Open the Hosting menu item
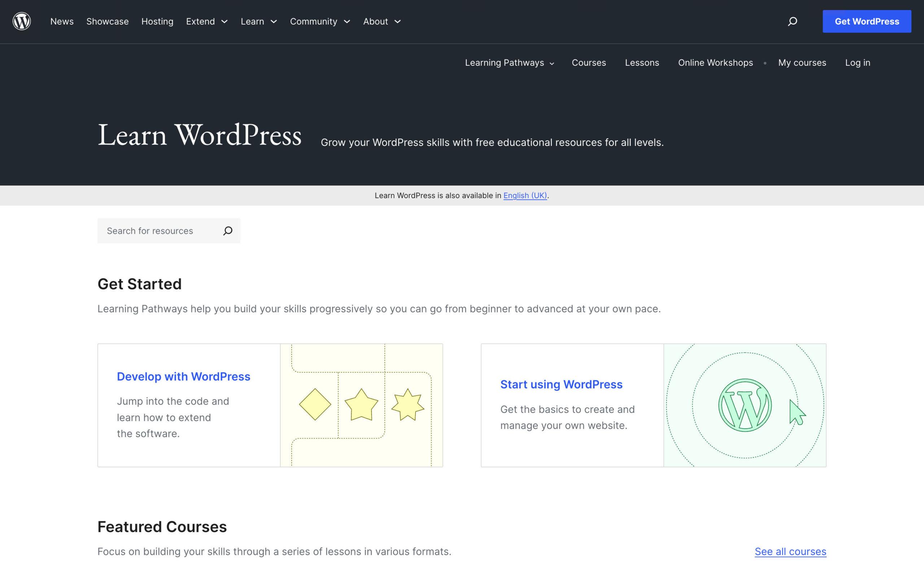Image resolution: width=924 pixels, height=578 pixels. click(157, 21)
